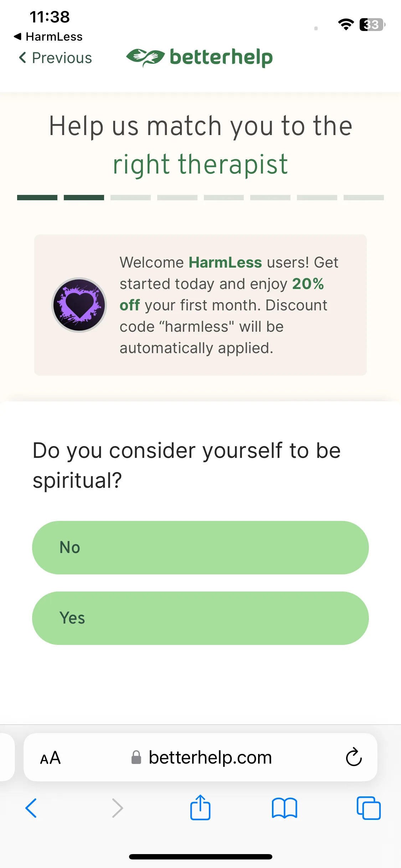This screenshot has width=401, height=868.
Task: Go to the Previous question
Action: coord(55,58)
